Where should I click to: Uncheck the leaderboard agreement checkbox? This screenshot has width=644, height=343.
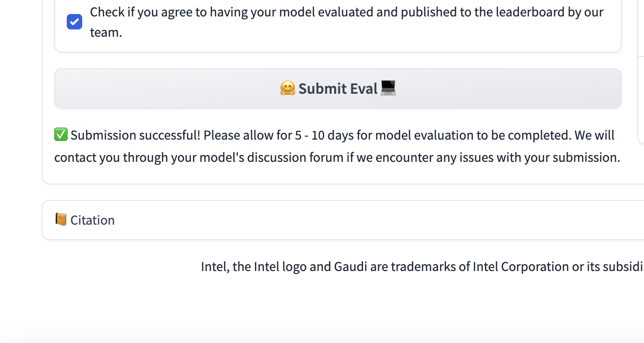[74, 22]
